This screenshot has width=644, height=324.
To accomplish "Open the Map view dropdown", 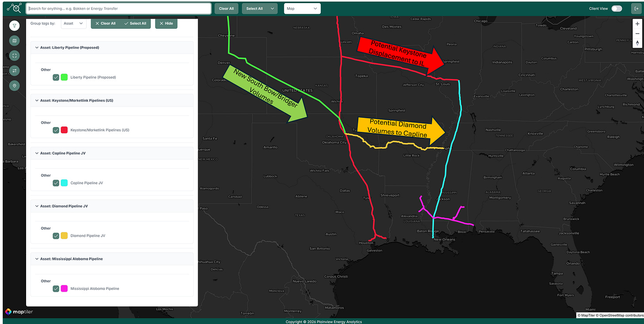I will click(302, 8).
